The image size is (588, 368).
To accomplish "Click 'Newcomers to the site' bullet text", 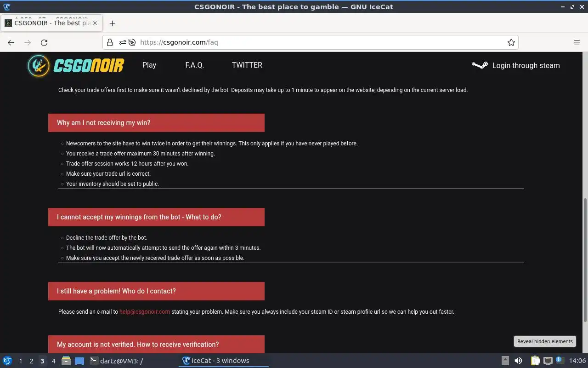I will 212,144.
